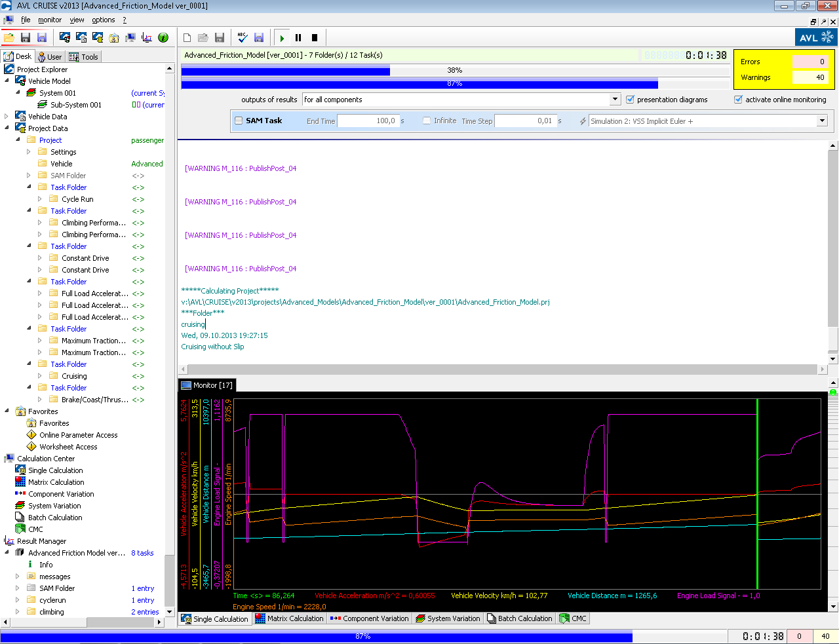The image size is (839, 644).
Task: Open the monitor menu
Action: (x=50, y=20)
